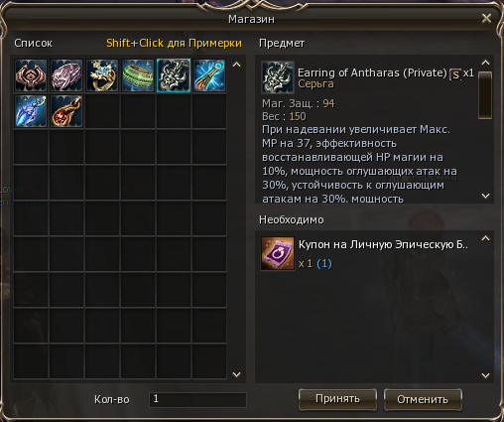Confirm purchase with Принять button

coord(337,399)
